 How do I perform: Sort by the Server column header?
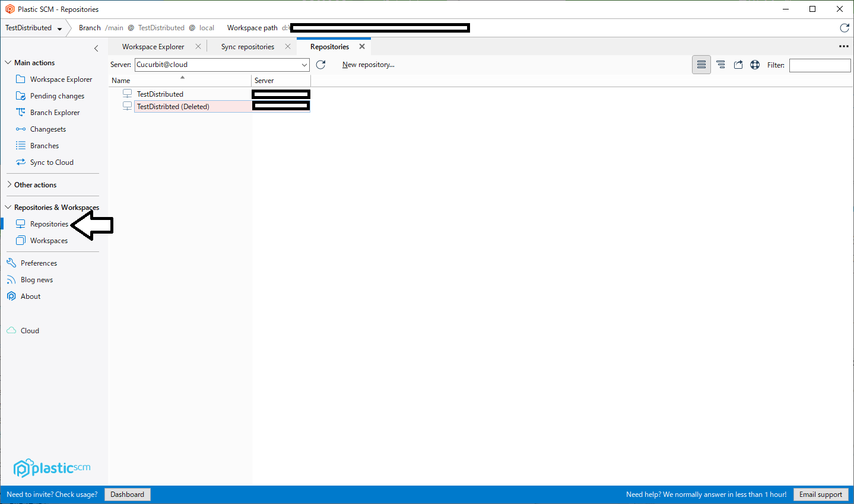click(x=281, y=80)
